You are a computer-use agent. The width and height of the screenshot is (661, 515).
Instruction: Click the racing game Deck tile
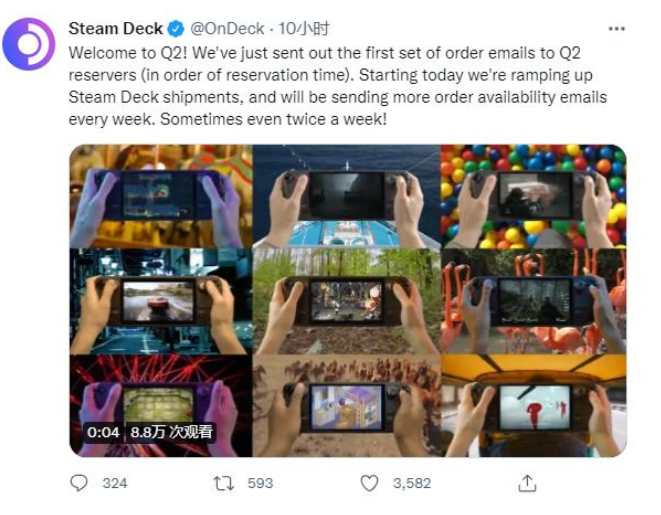(161, 301)
